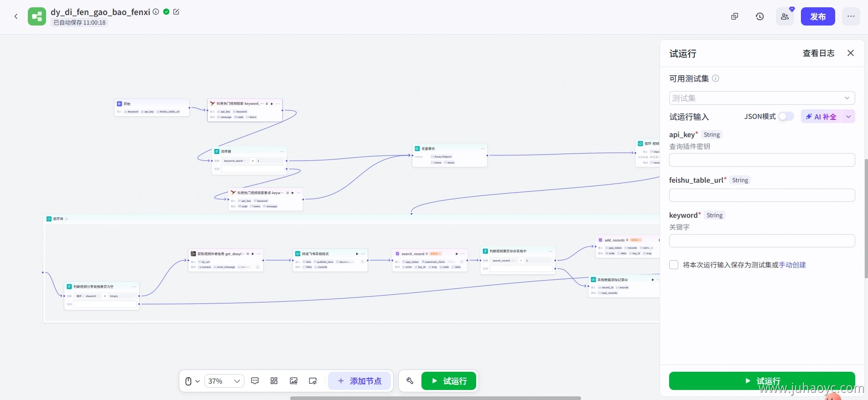
Task: Click the side panel vertical scrollbar
Action: click(x=866, y=218)
